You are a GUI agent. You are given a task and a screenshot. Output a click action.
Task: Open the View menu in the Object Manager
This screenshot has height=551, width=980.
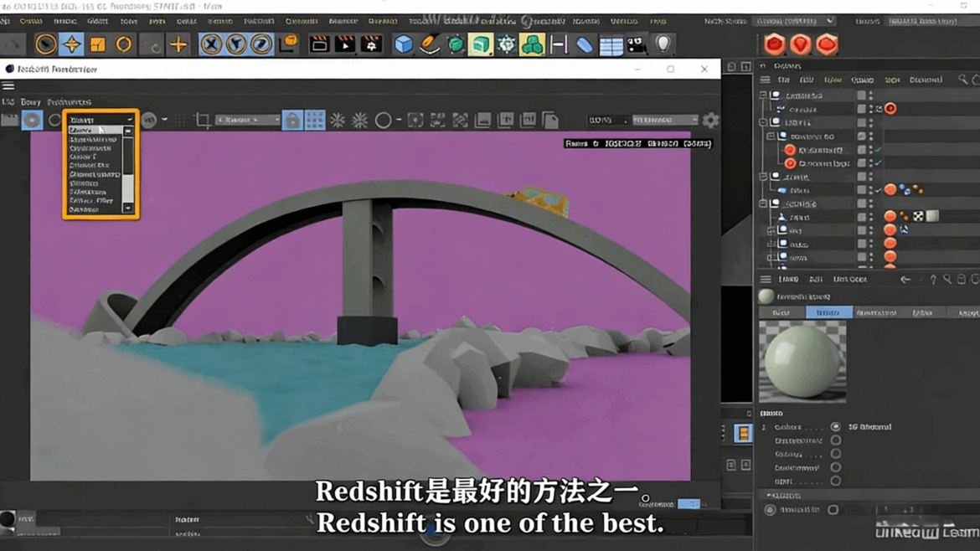pyautogui.click(x=834, y=80)
